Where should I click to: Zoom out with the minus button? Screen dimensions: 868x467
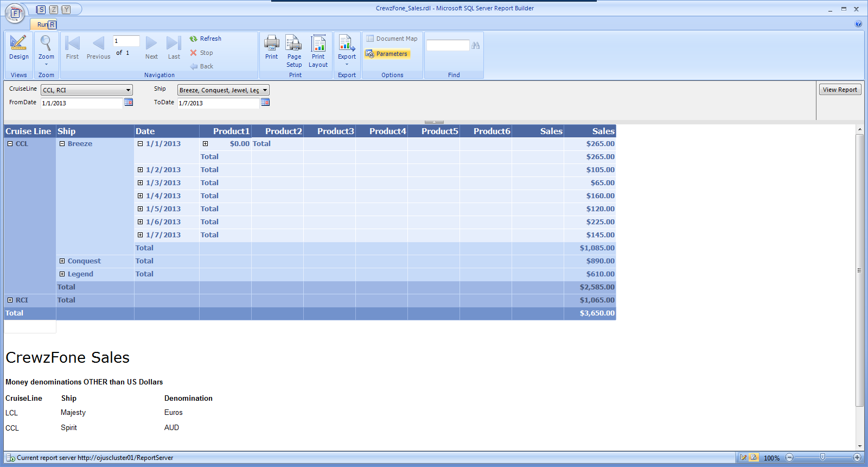point(789,457)
